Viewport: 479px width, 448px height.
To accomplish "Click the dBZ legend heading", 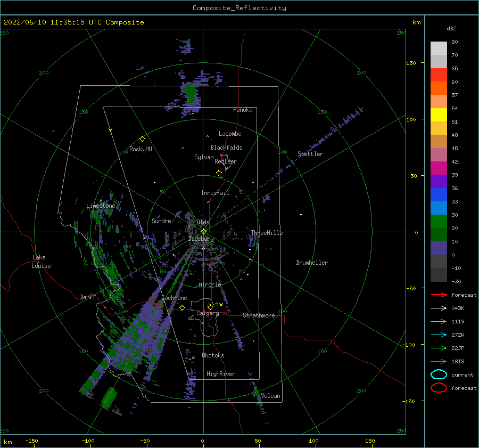I will coord(451,28).
